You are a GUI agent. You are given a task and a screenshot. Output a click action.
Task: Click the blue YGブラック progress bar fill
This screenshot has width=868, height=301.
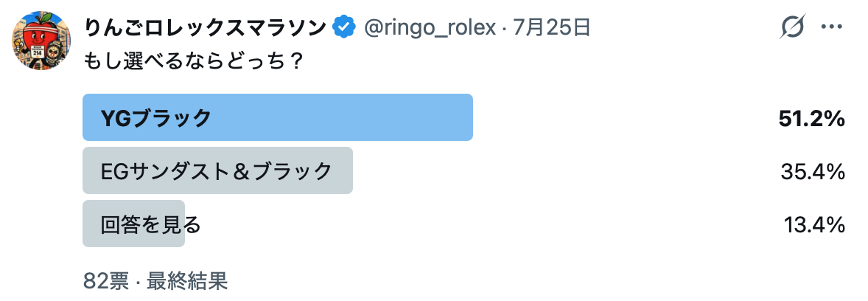[277, 117]
